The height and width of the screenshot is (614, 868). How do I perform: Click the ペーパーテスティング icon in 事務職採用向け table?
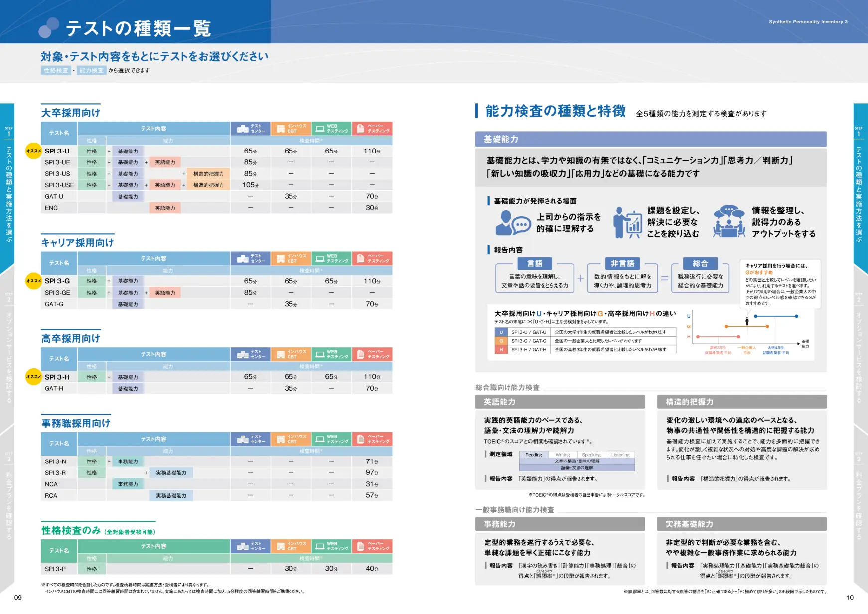[x=361, y=439]
